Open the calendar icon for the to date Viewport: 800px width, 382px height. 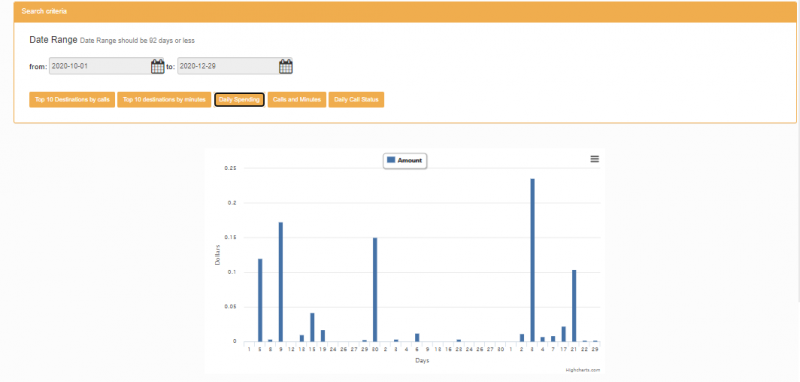click(x=286, y=66)
